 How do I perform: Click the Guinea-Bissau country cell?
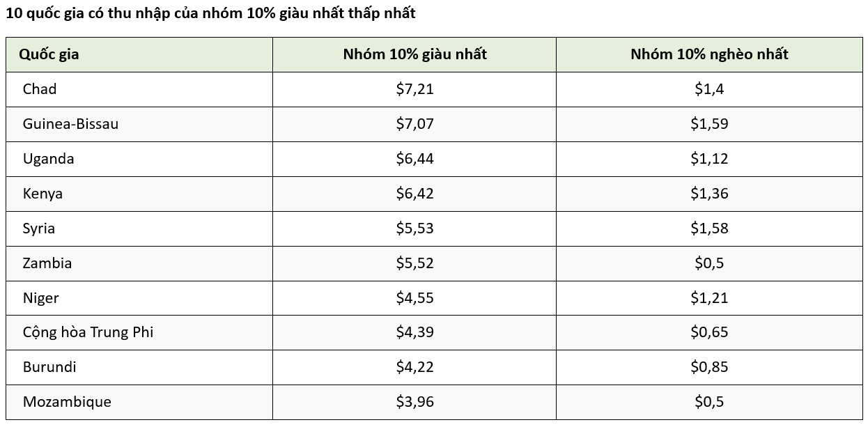(70, 124)
